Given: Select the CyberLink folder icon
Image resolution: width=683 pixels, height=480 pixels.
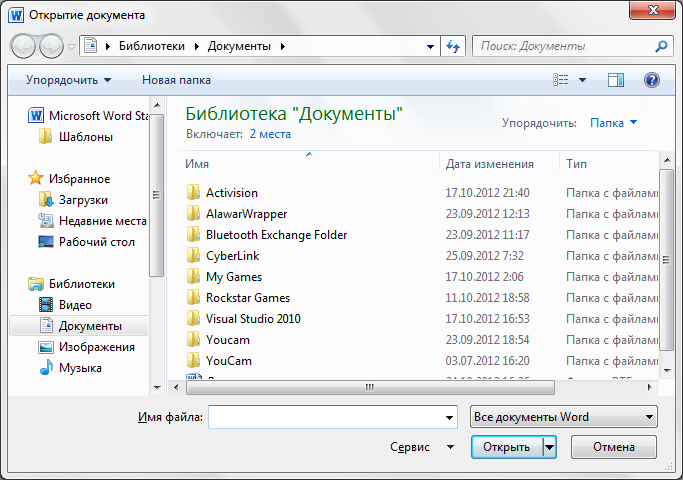Looking at the screenshot, I should pos(193,255).
